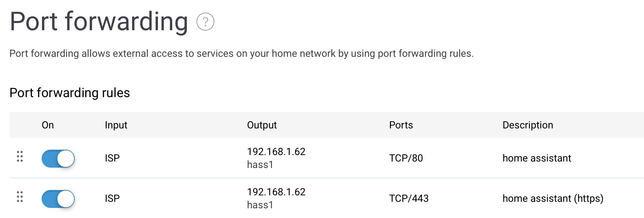Click drag handle of TCP/80 rule
644x218 pixels.
pos(20,156)
